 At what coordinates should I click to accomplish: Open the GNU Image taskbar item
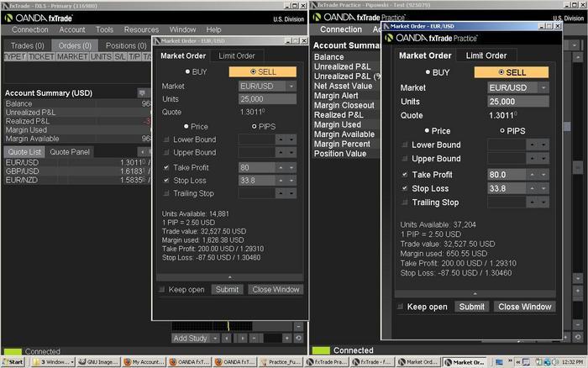click(x=99, y=361)
